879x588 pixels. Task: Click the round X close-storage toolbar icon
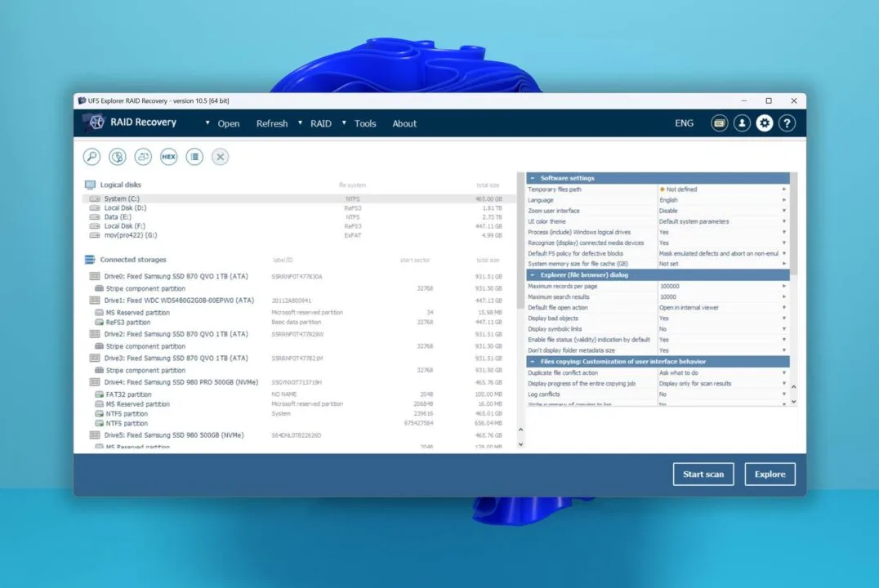(x=221, y=157)
